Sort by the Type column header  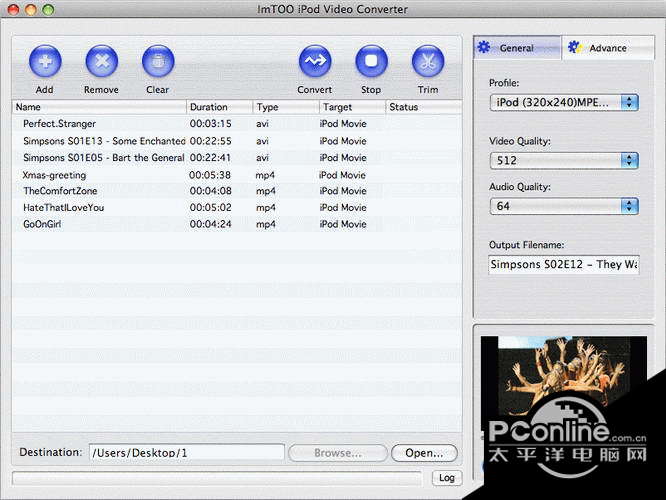[286, 107]
